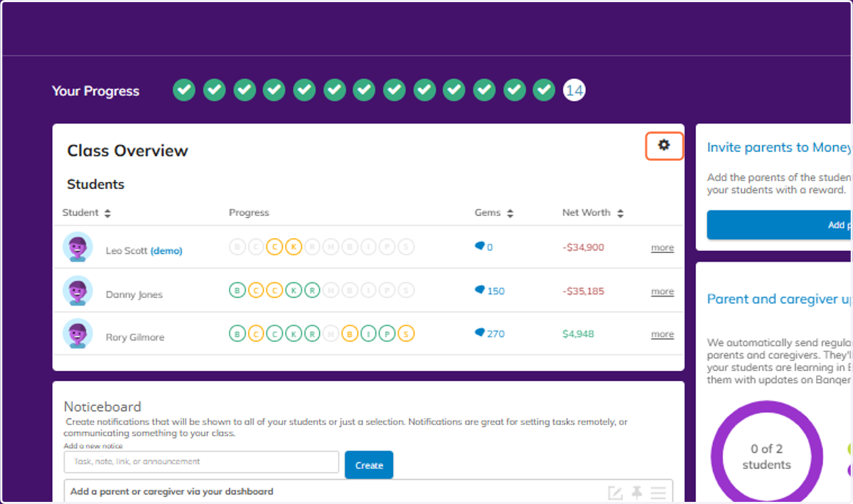
Task: Click the Noticeboard heading
Action: tap(102, 407)
